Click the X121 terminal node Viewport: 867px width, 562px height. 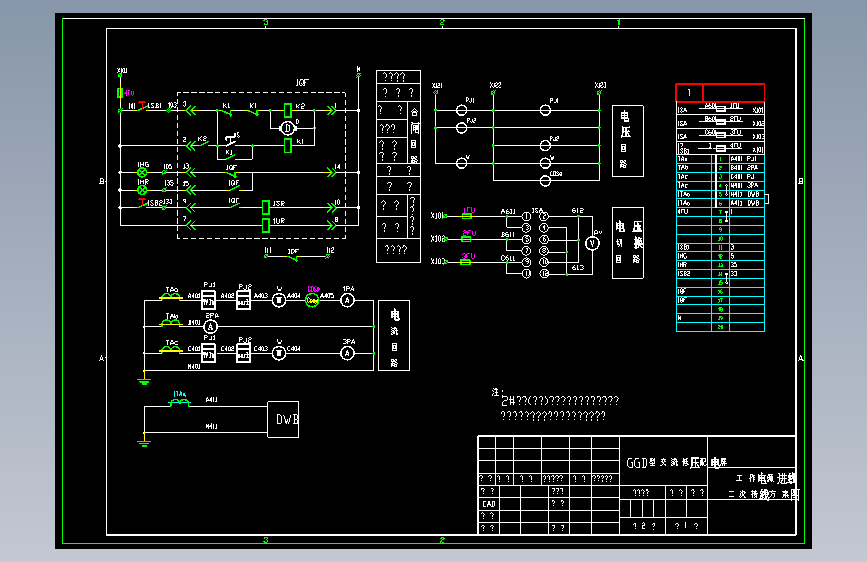tap(436, 92)
